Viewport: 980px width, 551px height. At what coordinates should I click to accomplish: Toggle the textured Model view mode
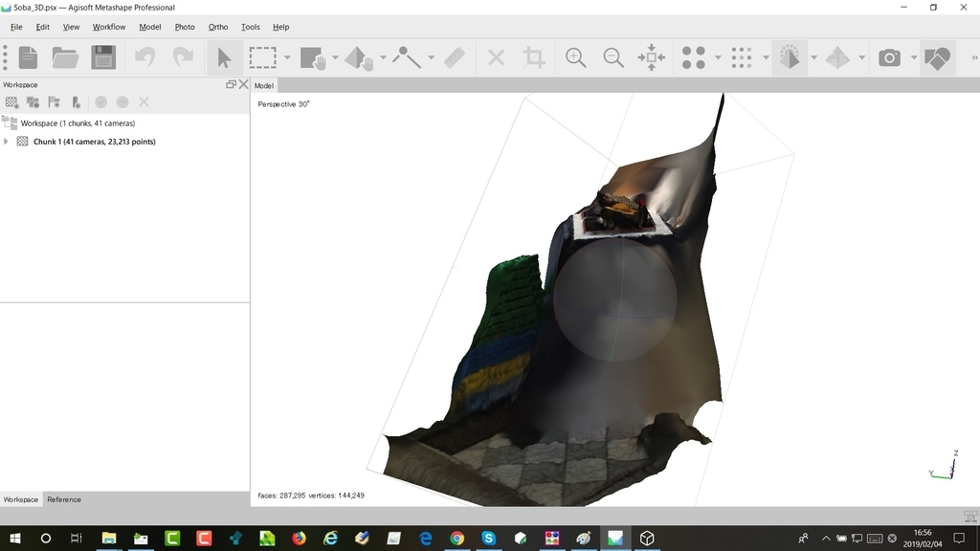coord(790,57)
